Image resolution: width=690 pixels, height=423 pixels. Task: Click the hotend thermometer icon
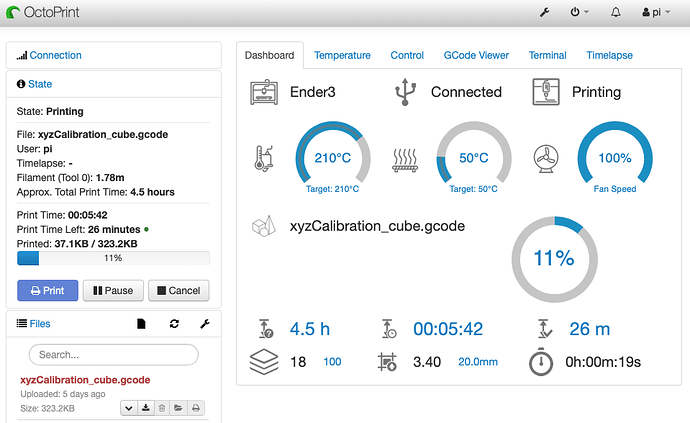[264, 158]
